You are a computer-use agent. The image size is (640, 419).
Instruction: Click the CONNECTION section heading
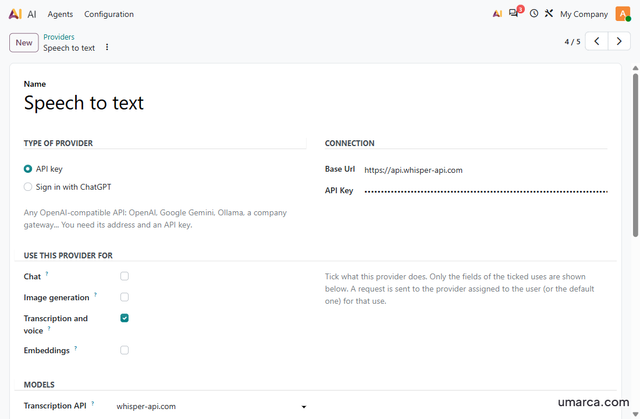(349, 143)
